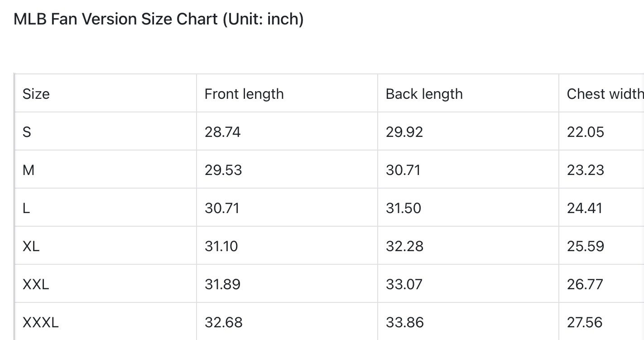Click the S size row label
644x340 pixels.
[x=27, y=132]
